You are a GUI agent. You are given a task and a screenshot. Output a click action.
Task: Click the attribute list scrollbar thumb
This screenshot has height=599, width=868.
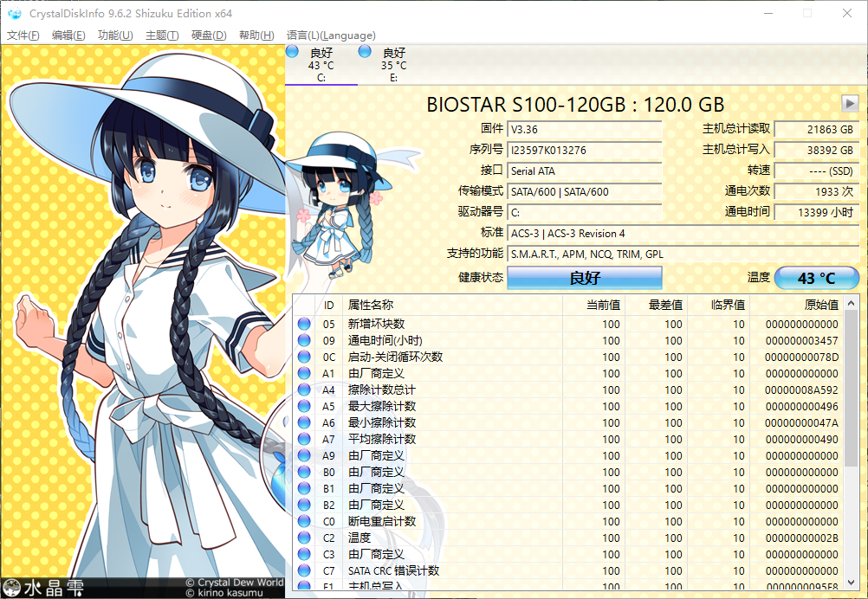852,389
